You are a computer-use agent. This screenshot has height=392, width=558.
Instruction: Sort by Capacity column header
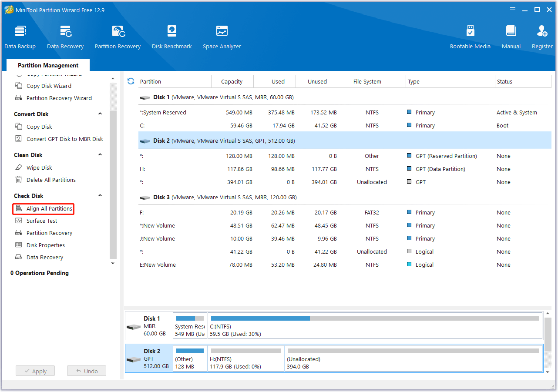pos(232,81)
